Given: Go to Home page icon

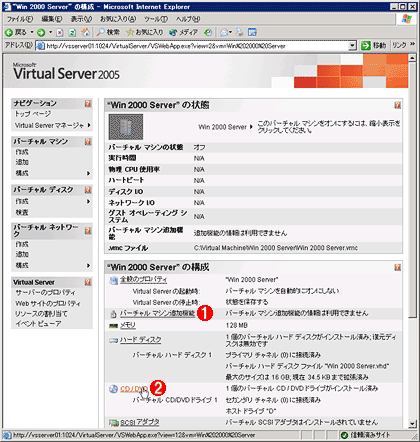Looking at the screenshot, I should (86, 32).
